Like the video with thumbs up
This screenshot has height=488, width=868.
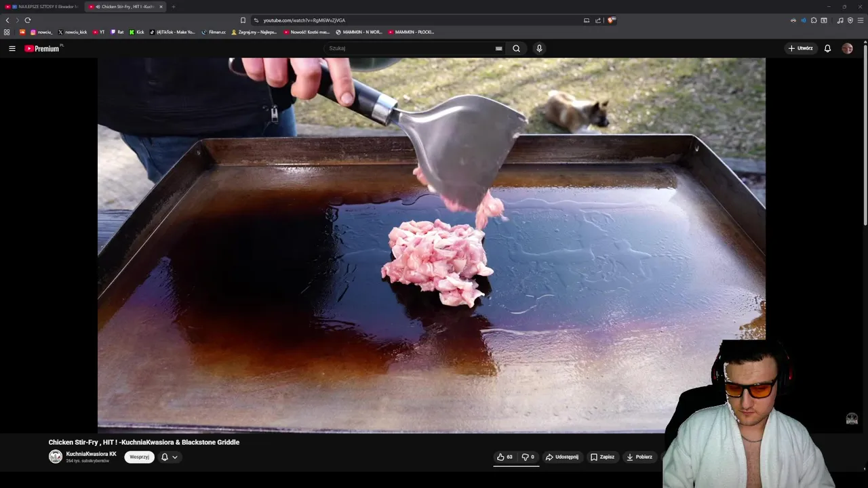pyautogui.click(x=505, y=457)
